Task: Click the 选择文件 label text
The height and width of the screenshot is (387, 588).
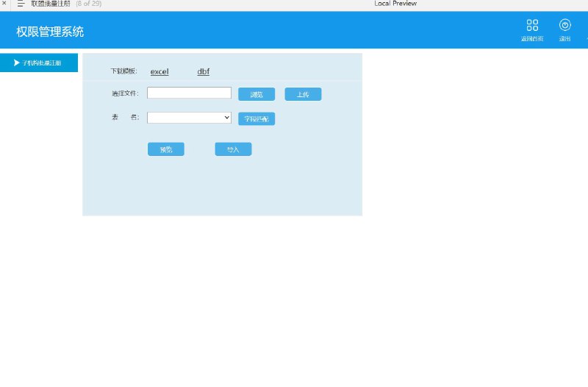Action: point(125,93)
